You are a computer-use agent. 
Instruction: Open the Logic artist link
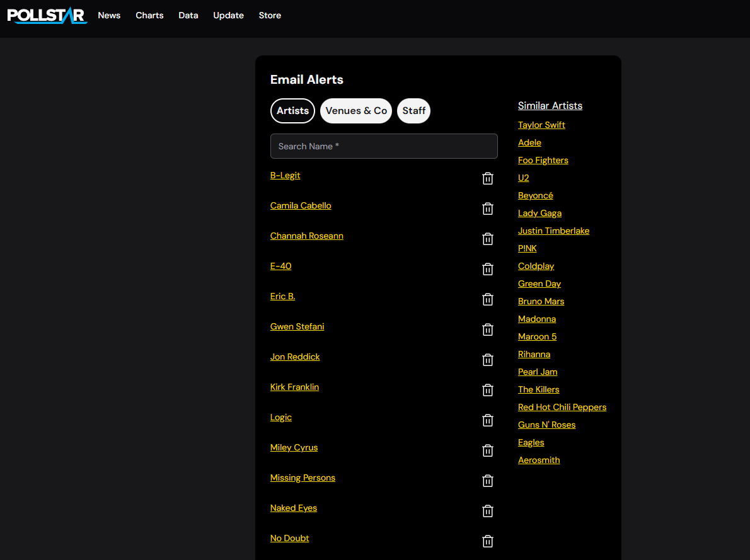280,418
